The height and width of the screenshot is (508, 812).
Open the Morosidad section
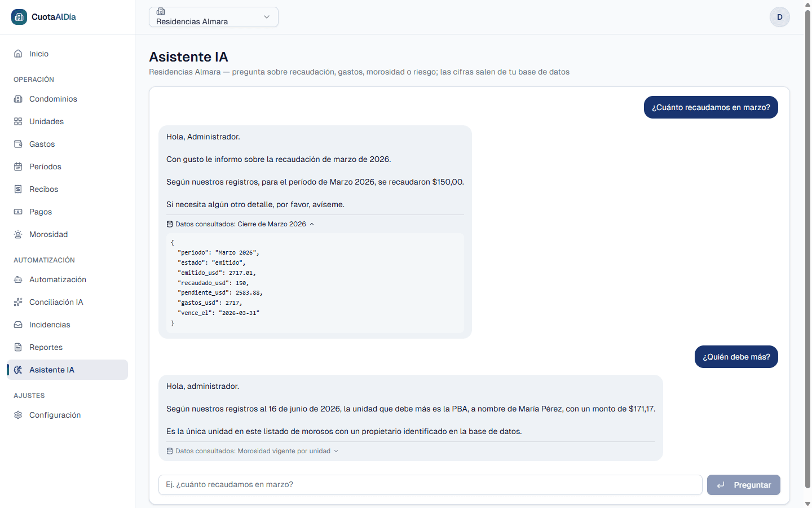tap(67, 234)
